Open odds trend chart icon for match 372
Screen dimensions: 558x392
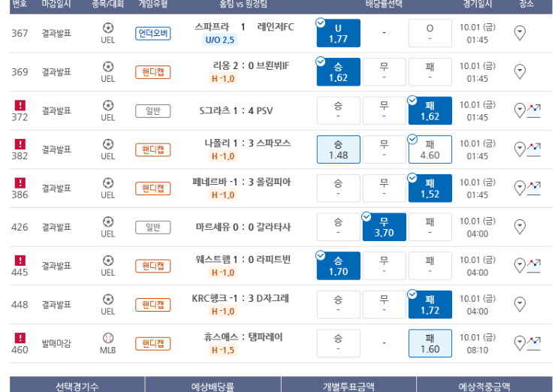[x=534, y=110]
